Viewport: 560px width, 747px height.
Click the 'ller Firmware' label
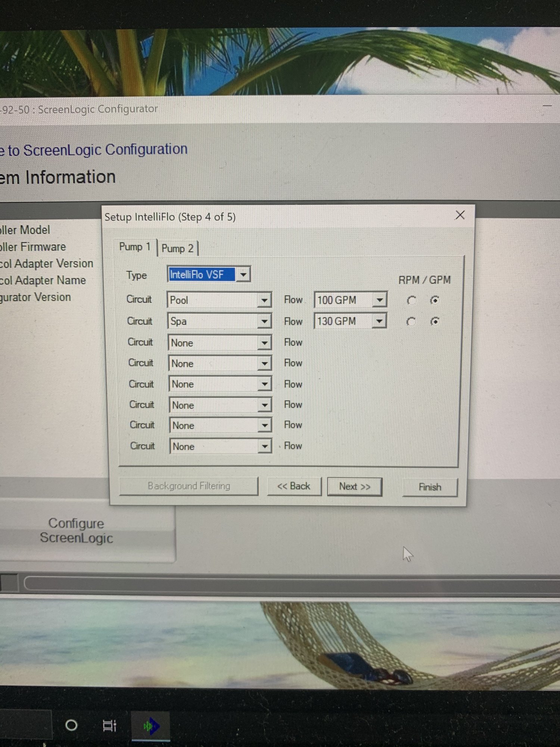33,247
